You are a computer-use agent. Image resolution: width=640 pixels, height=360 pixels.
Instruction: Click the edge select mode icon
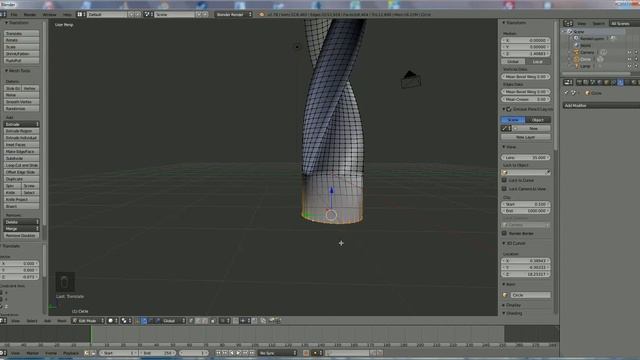pos(198,321)
